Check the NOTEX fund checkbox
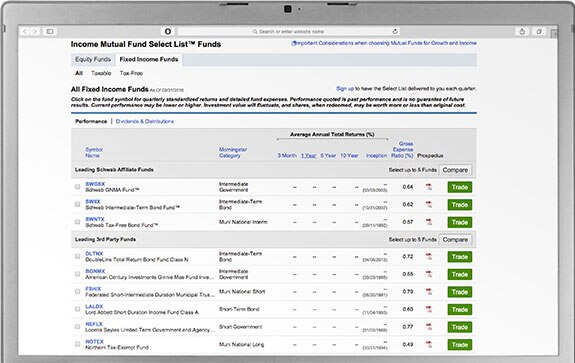 pos(77,344)
